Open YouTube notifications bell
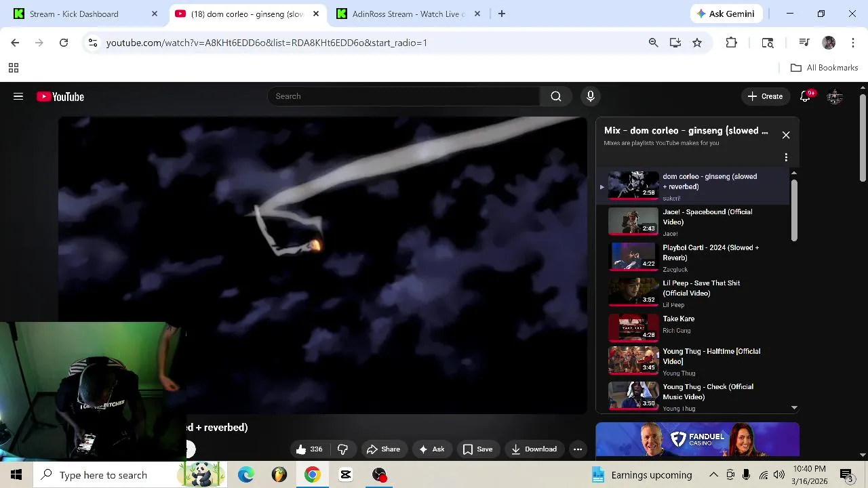868x488 pixels. coord(806,96)
